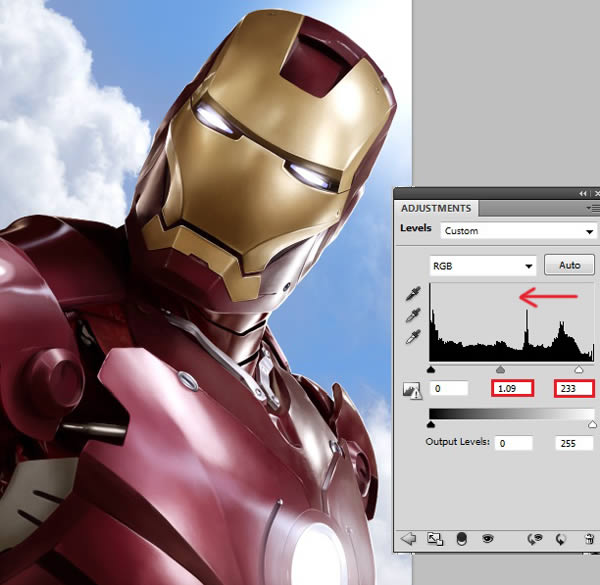Click the output black slider handle

pos(431,424)
